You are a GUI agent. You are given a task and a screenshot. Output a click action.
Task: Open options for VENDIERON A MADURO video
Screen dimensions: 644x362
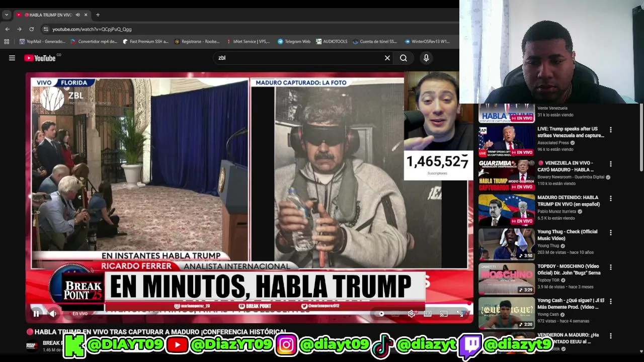tap(611, 336)
